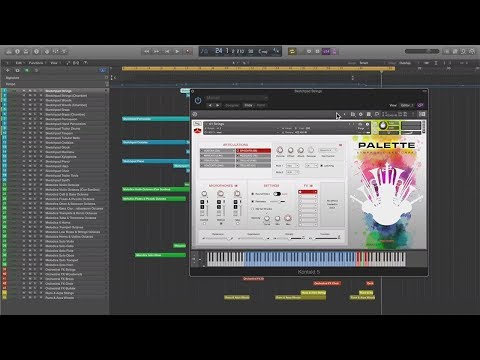Open the red first FX slot dropdown

click(x=308, y=192)
